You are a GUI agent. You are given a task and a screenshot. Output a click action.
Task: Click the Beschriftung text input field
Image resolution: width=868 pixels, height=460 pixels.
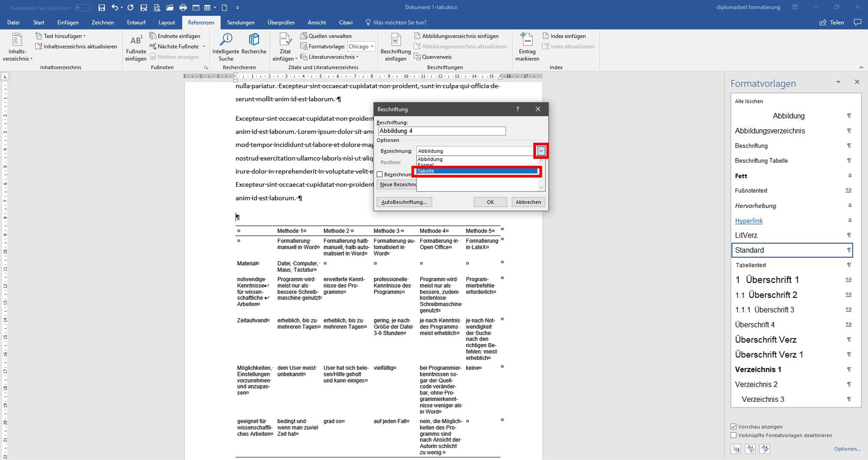click(x=442, y=131)
